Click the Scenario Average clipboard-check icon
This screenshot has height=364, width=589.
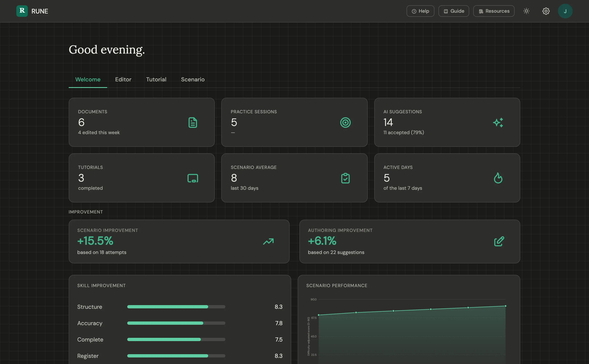pyautogui.click(x=345, y=178)
